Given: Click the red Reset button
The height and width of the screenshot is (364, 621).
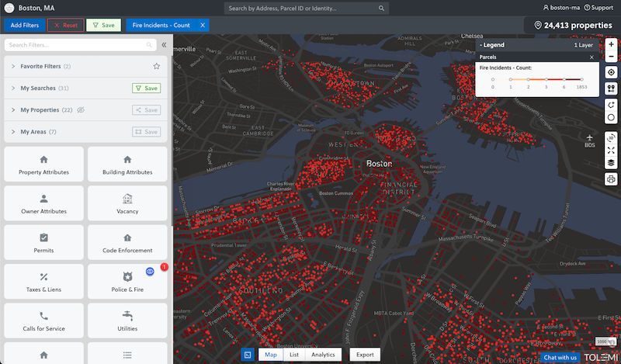Looking at the screenshot, I should coord(65,25).
